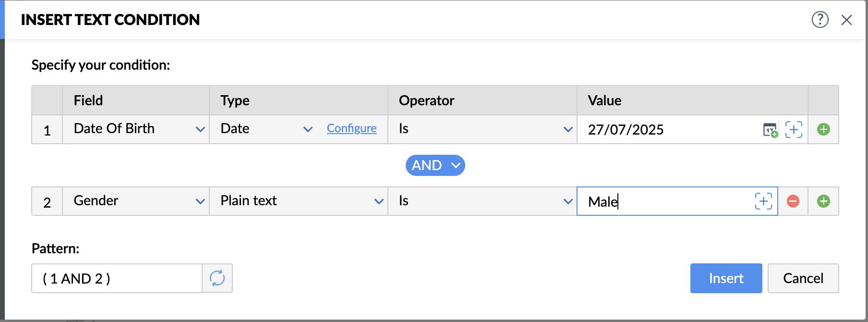The height and width of the screenshot is (322, 868).
Task: Toggle the AND logical operator selector
Action: (435, 165)
